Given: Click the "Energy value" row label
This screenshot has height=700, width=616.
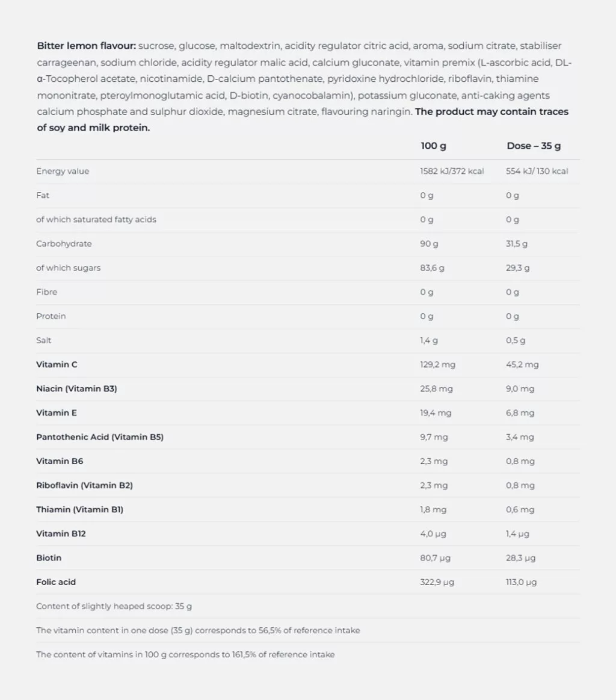Looking at the screenshot, I should [63, 172].
